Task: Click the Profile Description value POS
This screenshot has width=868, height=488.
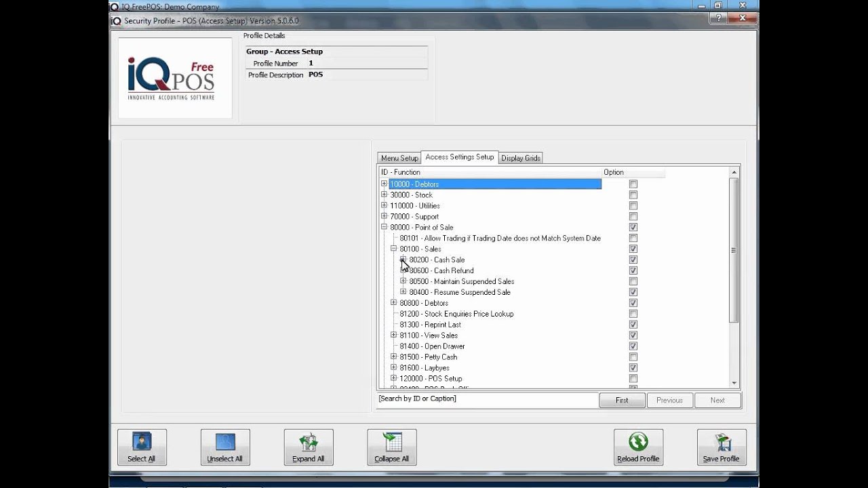Action: pyautogui.click(x=316, y=75)
